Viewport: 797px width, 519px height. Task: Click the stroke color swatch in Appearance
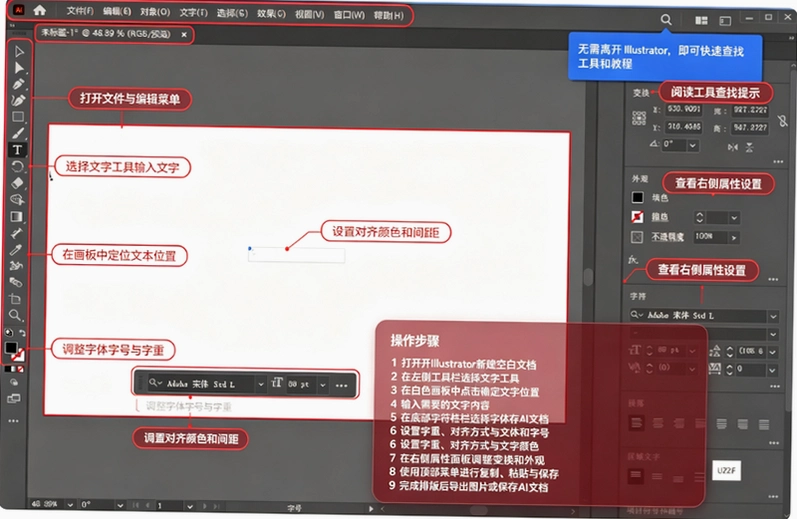(637, 217)
